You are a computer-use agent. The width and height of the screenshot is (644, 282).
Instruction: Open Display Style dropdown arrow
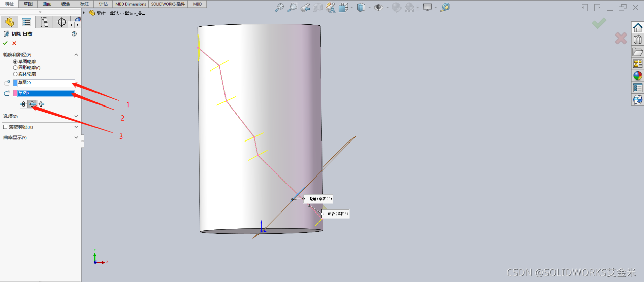point(369,7)
